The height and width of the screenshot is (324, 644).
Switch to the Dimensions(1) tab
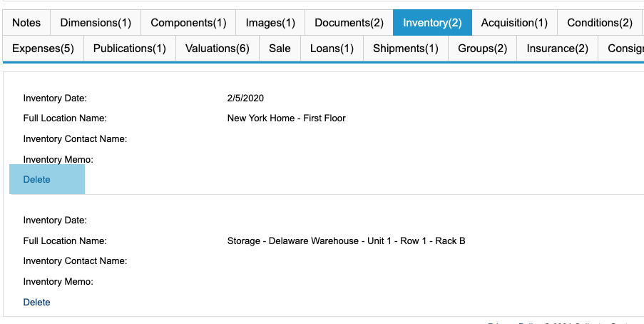(x=96, y=23)
